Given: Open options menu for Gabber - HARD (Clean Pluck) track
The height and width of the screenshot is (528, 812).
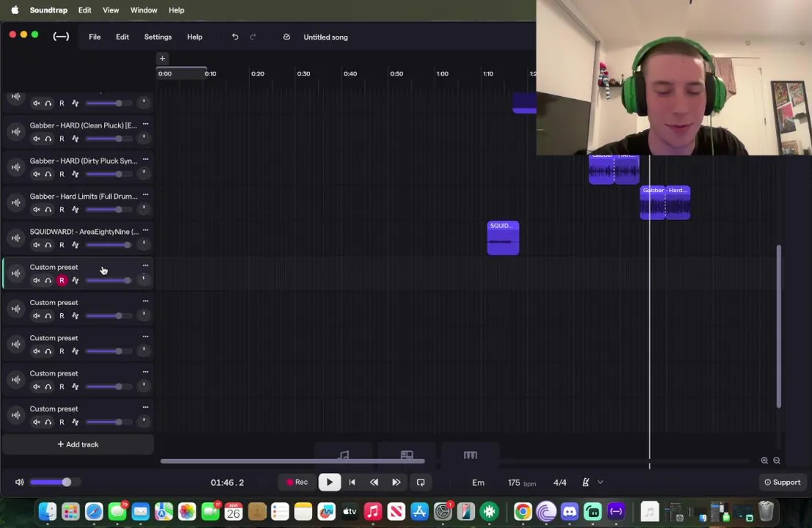Looking at the screenshot, I should (146, 124).
